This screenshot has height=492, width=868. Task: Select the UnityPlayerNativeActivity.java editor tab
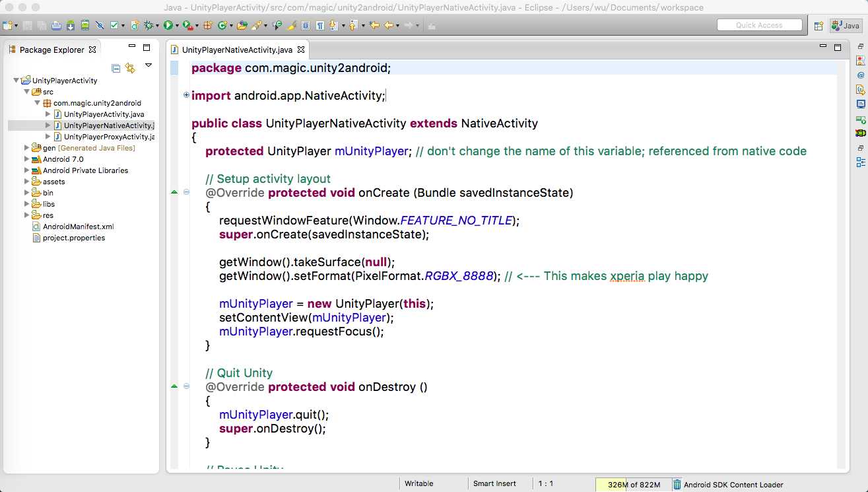point(237,50)
